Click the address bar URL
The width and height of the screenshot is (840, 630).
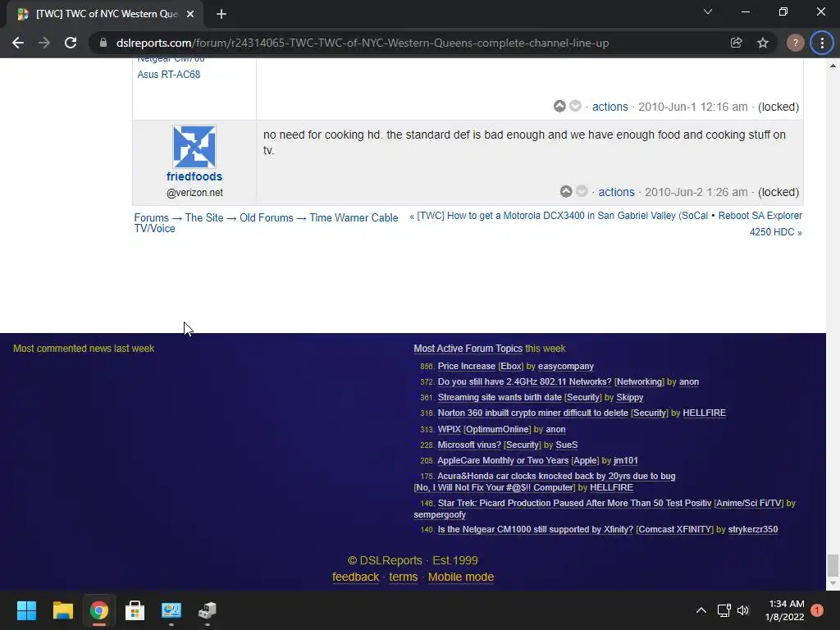click(x=362, y=43)
